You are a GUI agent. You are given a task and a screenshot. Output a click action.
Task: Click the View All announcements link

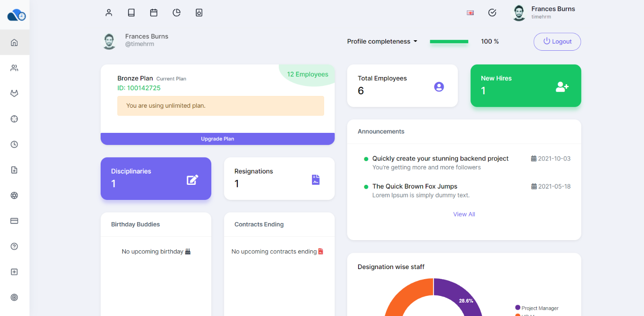click(464, 214)
